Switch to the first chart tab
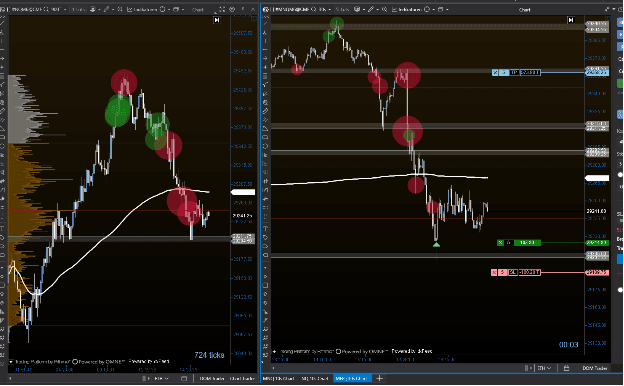 click(279, 378)
